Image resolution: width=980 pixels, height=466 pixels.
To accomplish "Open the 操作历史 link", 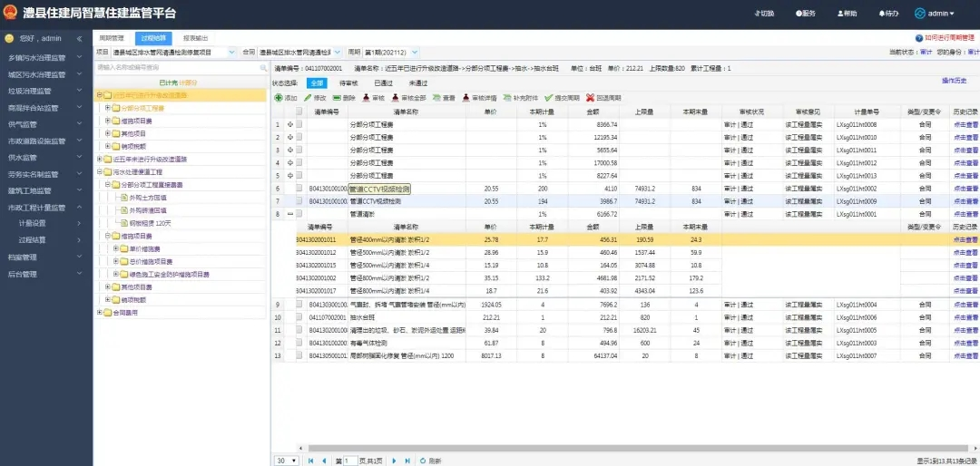I will click(955, 82).
